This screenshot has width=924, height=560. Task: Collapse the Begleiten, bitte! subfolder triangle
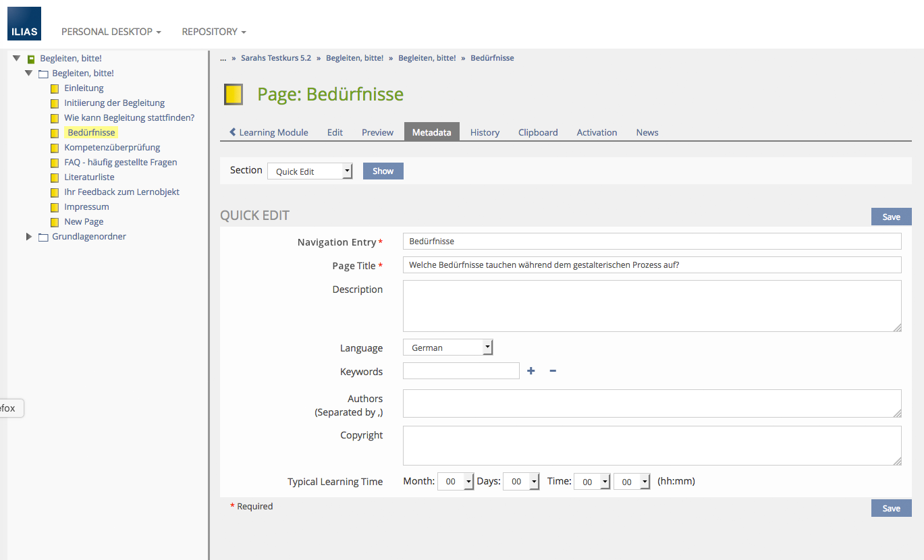coord(29,73)
